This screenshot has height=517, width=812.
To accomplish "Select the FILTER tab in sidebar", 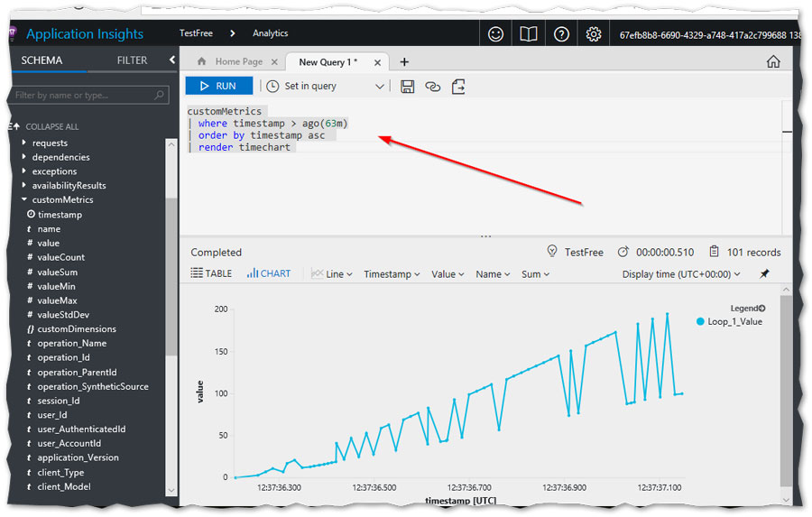I will [x=132, y=60].
